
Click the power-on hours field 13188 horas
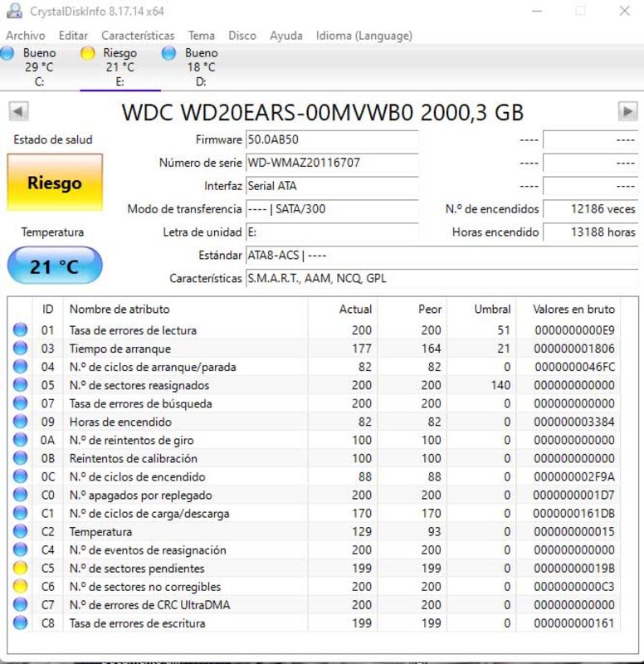(x=590, y=232)
